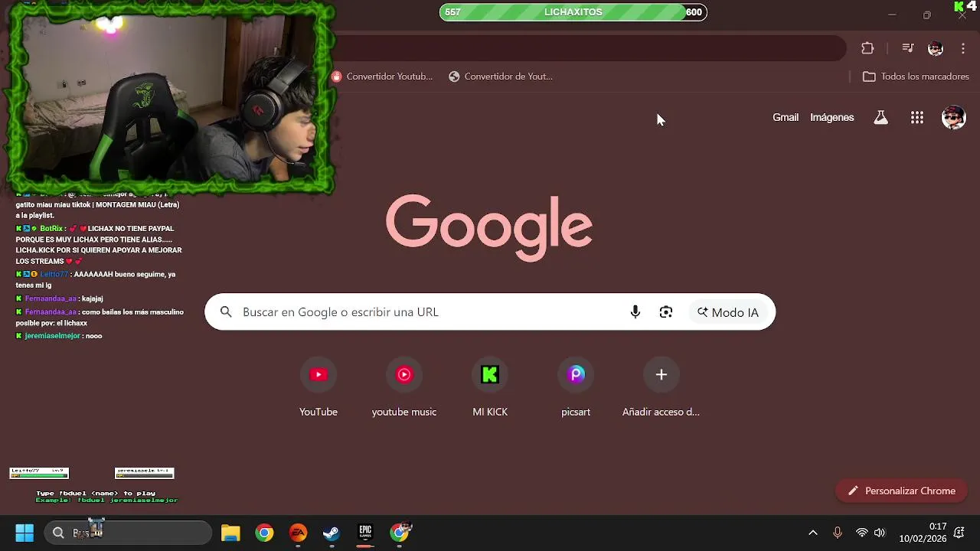Activate Modo IA button

(x=728, y=312)
